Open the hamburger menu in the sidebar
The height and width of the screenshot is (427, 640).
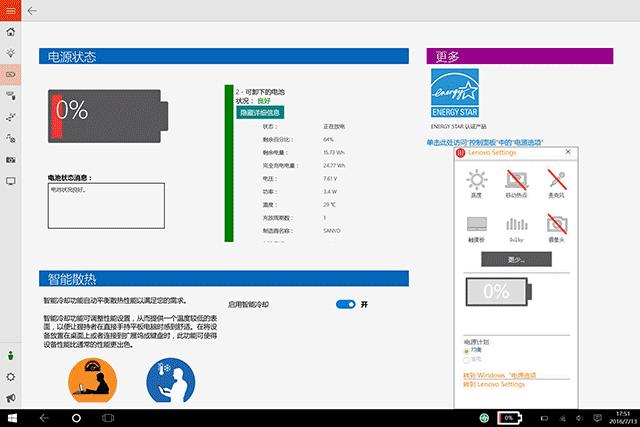(11, 11)
